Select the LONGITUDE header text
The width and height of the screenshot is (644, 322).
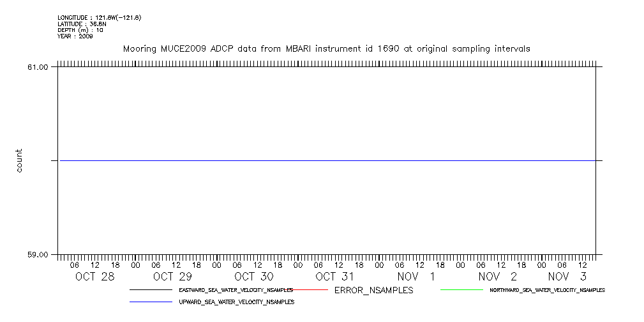98,17
